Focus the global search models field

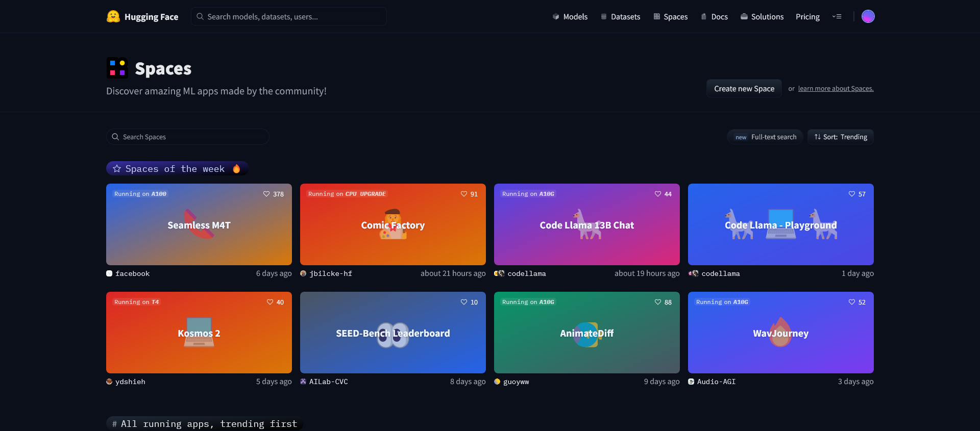(x=289, y=16)
